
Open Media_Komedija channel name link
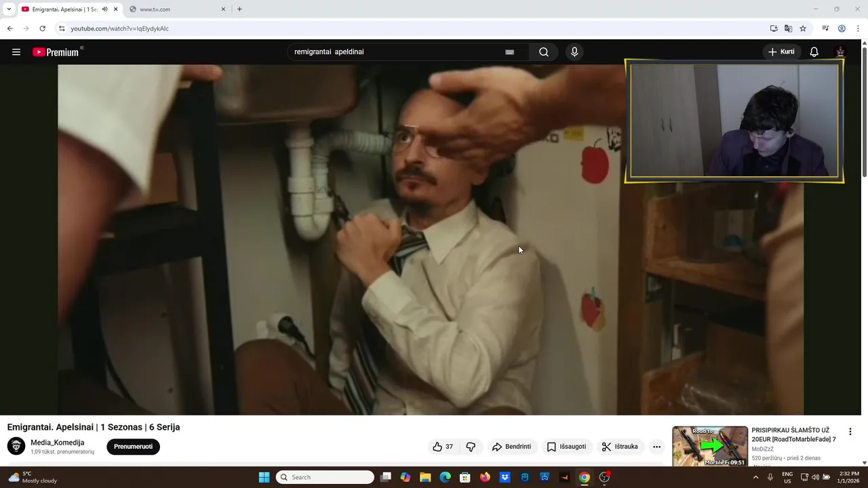(x=58, y=443)
